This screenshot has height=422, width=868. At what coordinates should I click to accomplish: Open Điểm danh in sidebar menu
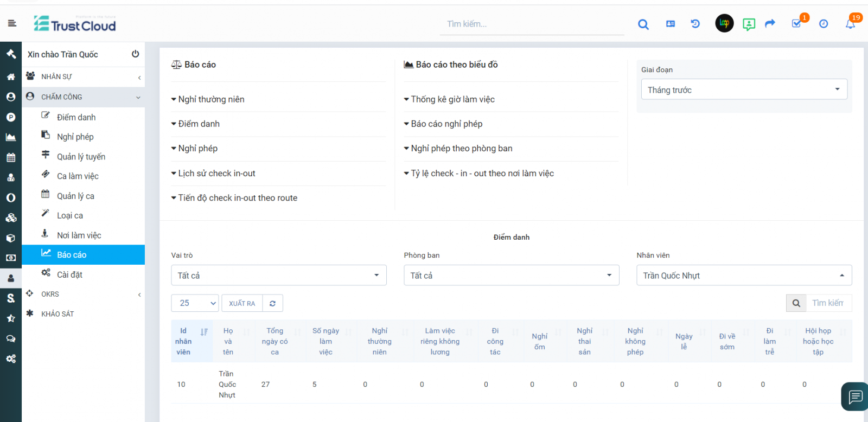(76, 117)
